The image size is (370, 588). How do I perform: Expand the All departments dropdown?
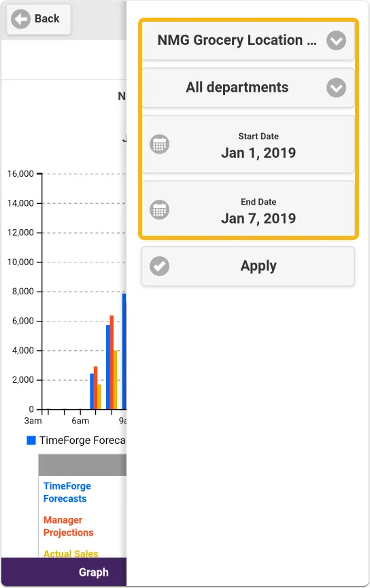[248, 88]
